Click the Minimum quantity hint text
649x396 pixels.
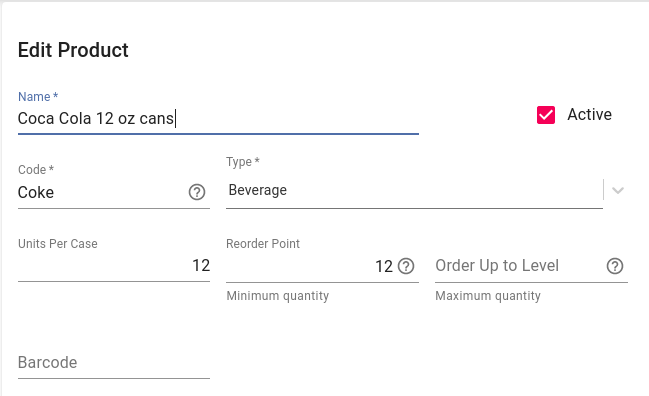tap(278, 296)
